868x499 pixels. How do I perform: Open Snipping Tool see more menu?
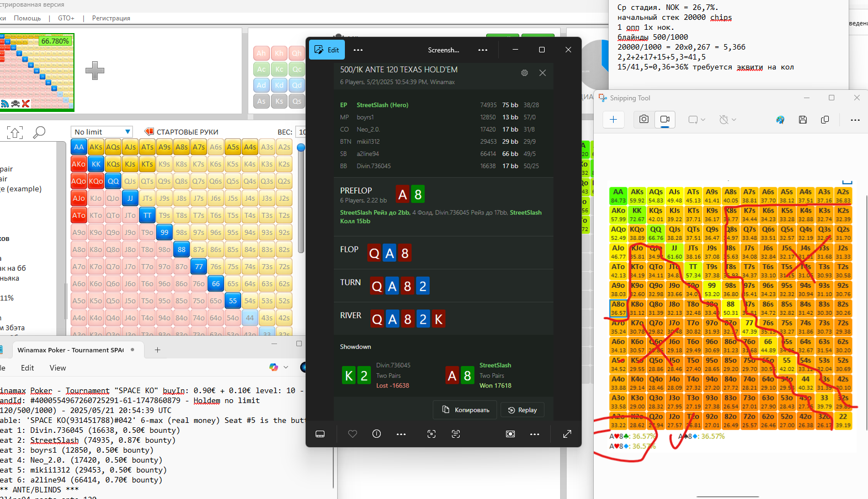[x=855, y=120]
